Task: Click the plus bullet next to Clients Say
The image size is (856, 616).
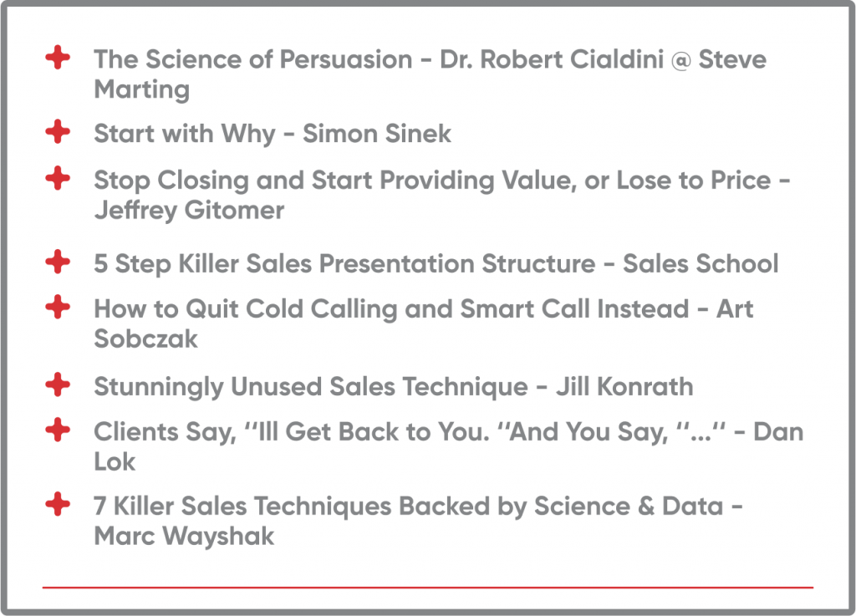Action: (57, 430)
